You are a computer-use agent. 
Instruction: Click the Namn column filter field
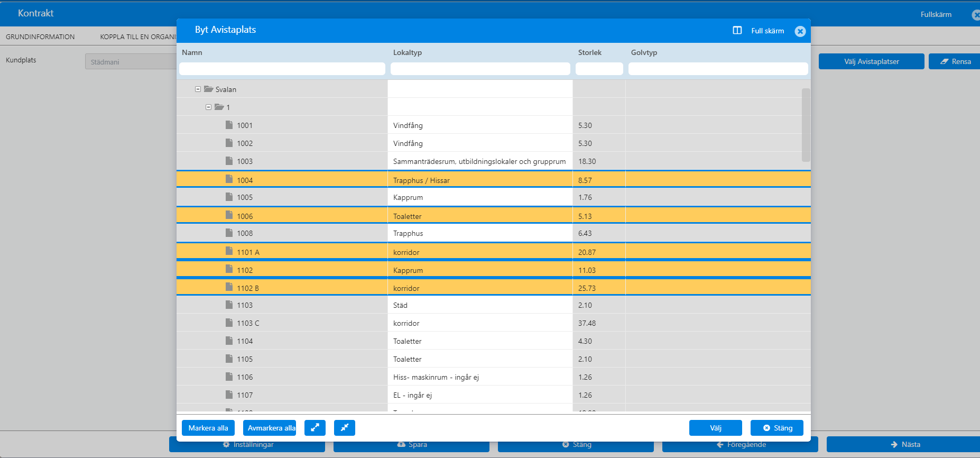pyautogui.click(x=282, y=69)
